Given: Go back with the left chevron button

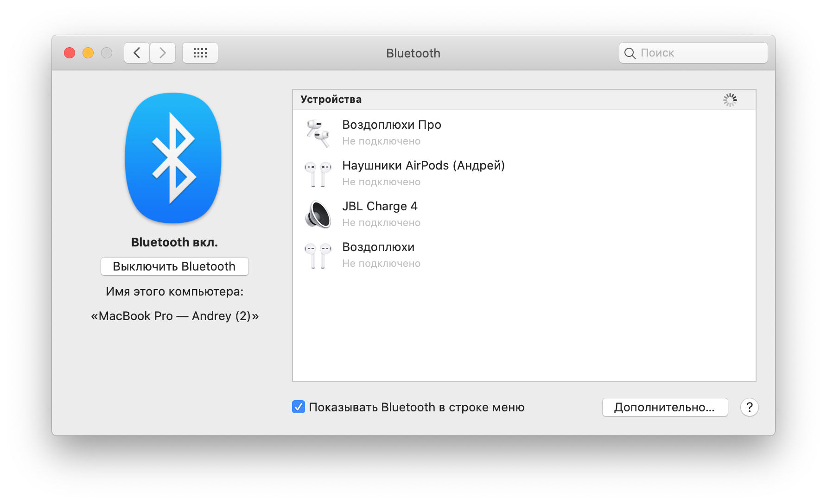Looking at the screenshot, I should click(137, 53).
